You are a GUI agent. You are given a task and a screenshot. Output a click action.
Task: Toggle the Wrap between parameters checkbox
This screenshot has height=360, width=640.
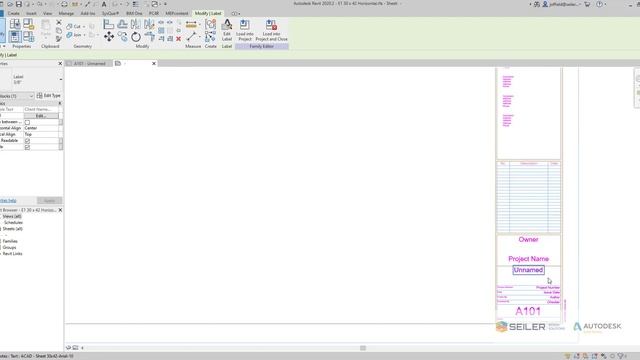click(27, 122)
